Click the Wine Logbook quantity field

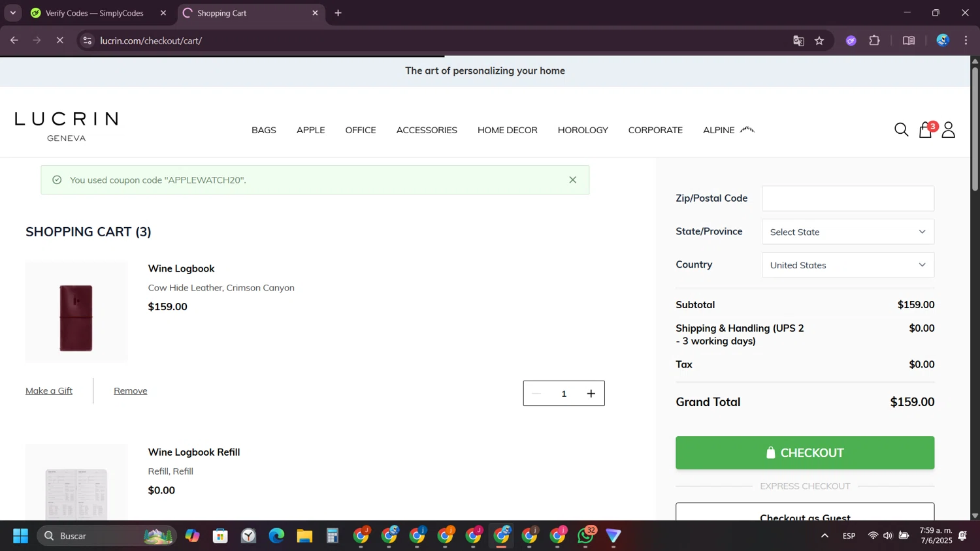[564, 394]
